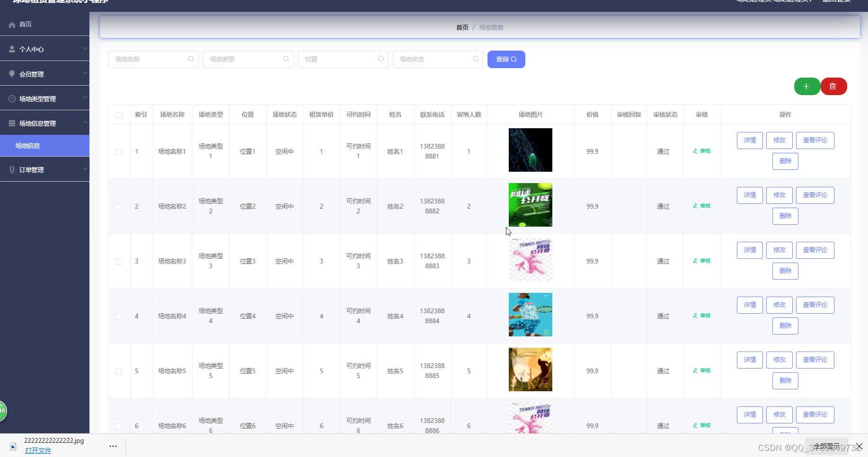The width and height of the screenshot is (868, 457).
Task: Collapse the 场地信息管理 menu arrow
Action: click(85, 123)
